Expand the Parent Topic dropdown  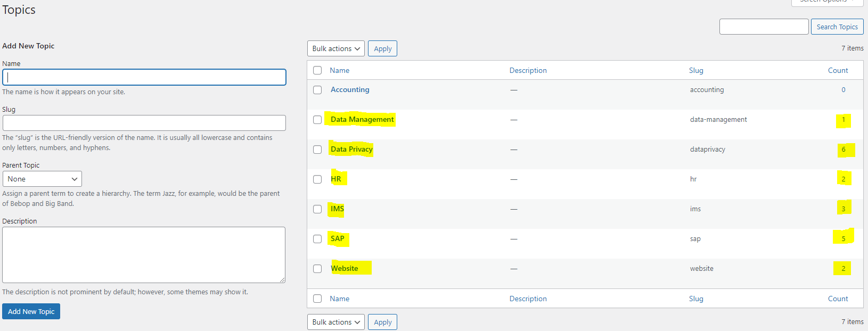(x=42, y=179)
